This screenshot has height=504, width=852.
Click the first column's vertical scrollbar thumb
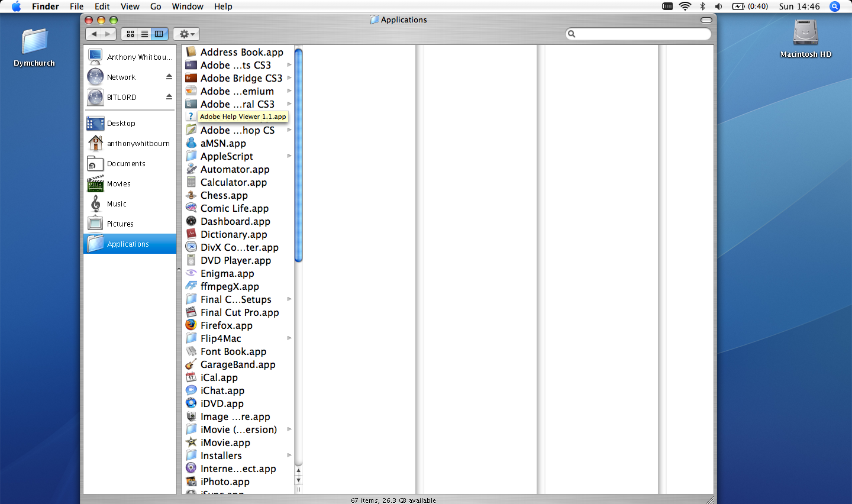(x=298, y=155)
